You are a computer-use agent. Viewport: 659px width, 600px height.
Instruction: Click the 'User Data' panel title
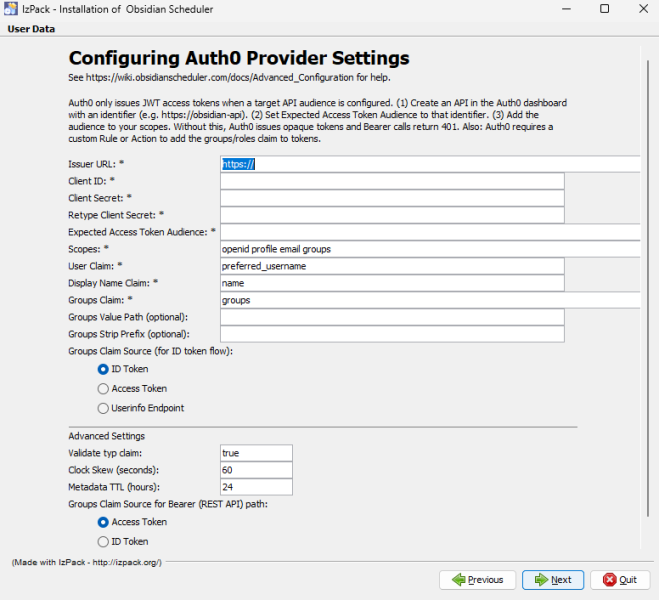[x=31, y=29]
